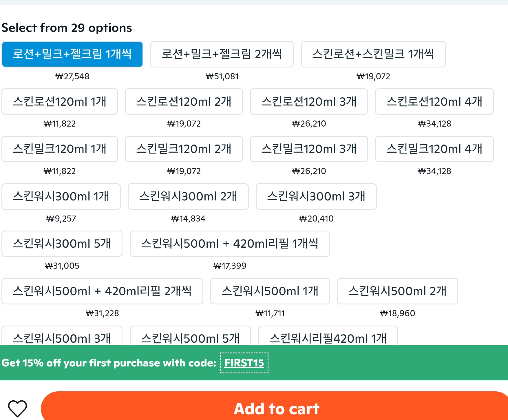This screenshot has width=508, height=420.
Task: Choose 스킨로션120ml 2개 variant
Action: tap(184, 102)
